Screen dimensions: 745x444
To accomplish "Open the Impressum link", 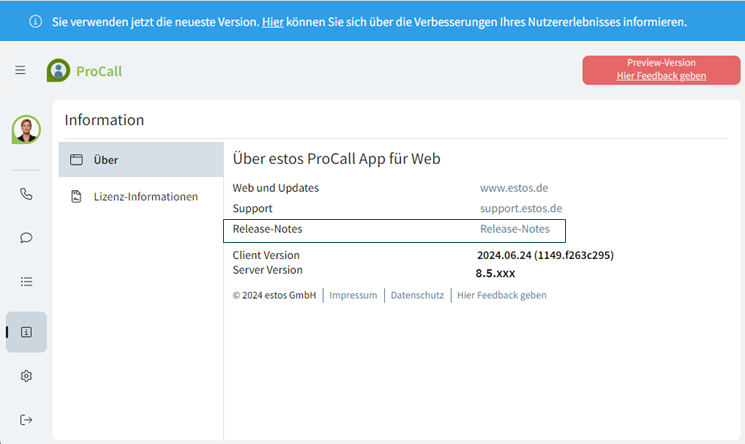I will coord(353,295).
